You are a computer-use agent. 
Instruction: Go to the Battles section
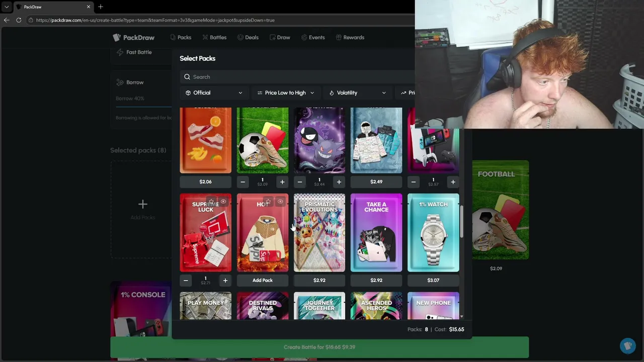click(214, 37)
